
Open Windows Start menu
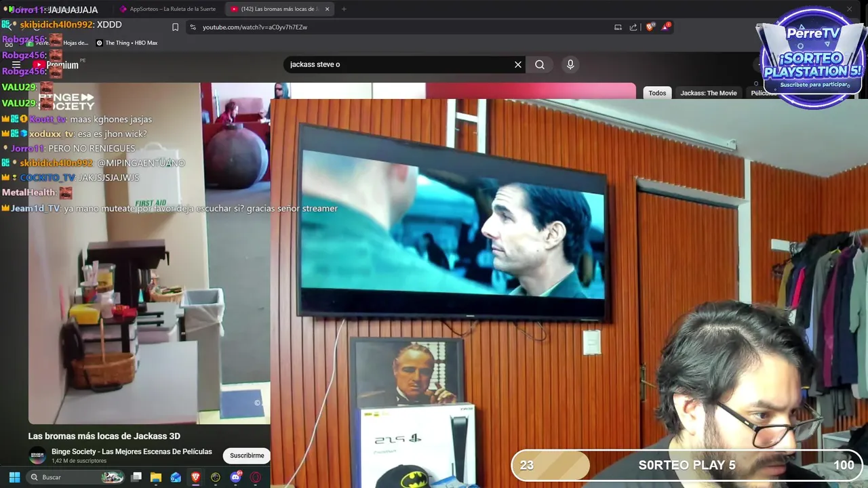pos(14,477)
